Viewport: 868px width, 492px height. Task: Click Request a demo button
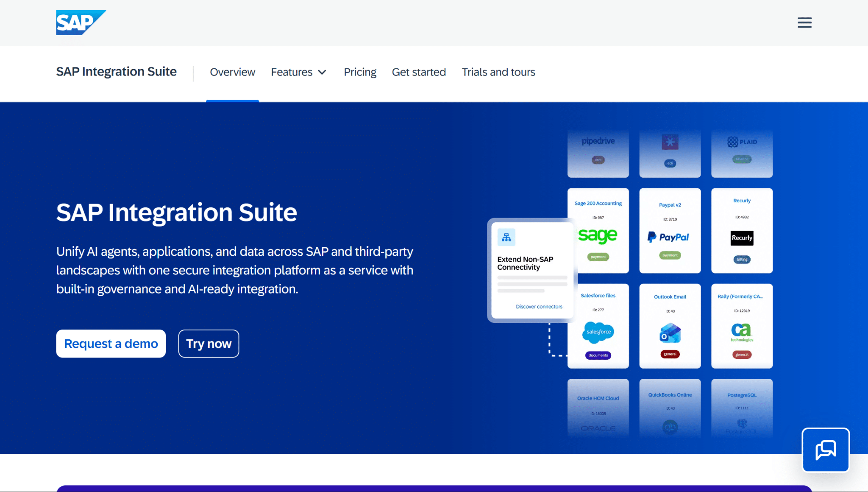pyautogui.click(x=111, y=344)
